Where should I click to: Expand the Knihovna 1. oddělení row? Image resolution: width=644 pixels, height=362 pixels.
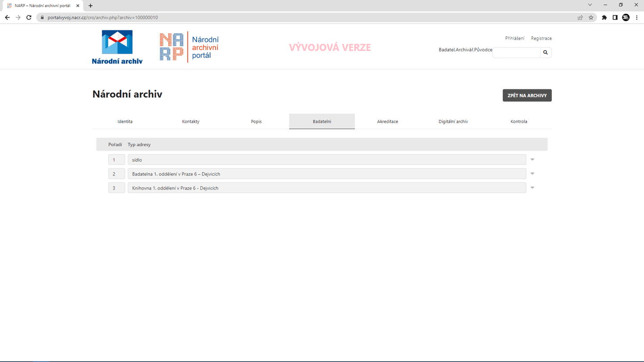tap(532, 188)
